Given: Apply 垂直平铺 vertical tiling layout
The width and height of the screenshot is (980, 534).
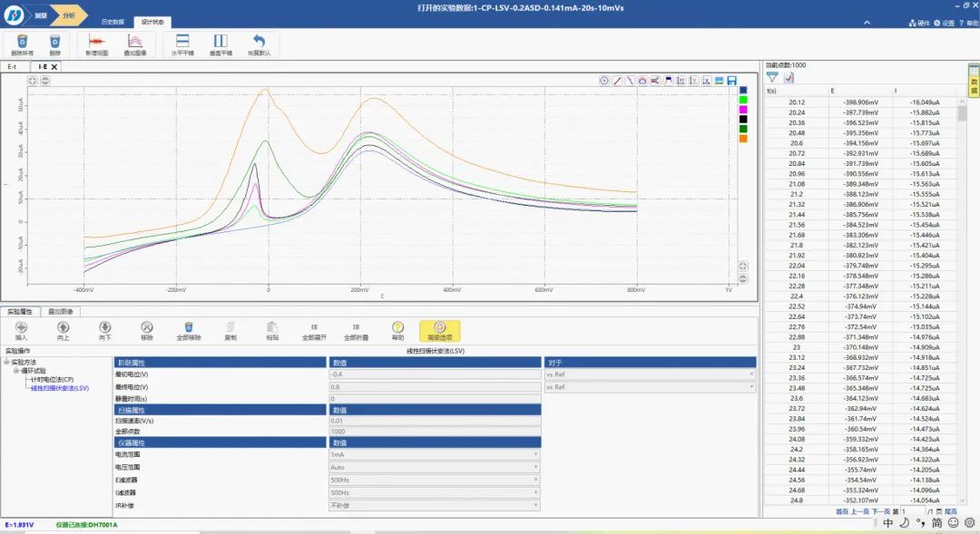Looking at the screenshot, I should coord(220,42).
